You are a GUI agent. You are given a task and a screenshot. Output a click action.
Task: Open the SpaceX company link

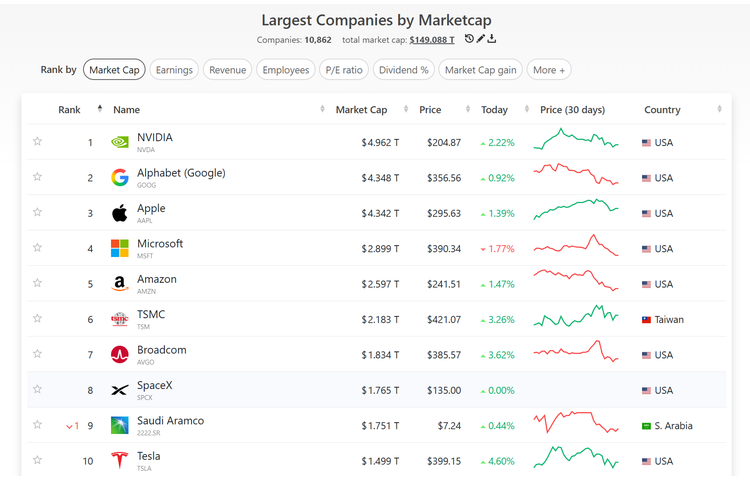click(x=154, y=385)
